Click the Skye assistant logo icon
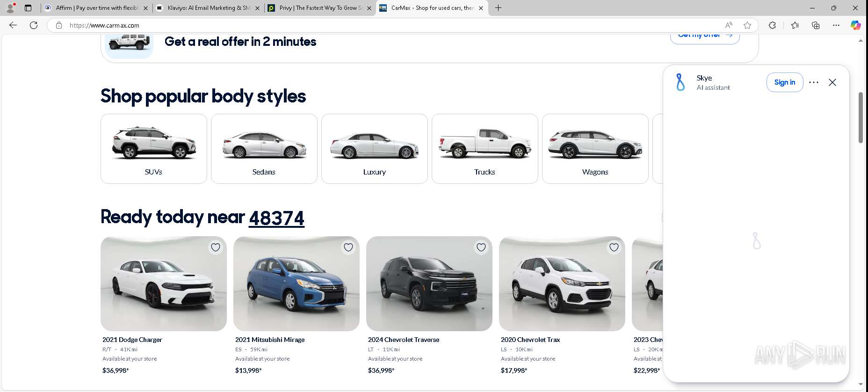868x392 pixels. (x=680, y=82)
